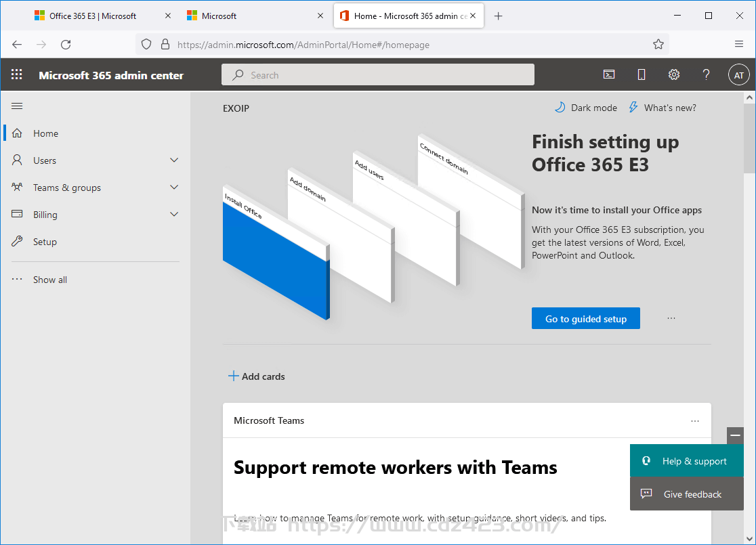Click the Dark mode moon icon

click(560, 108)
